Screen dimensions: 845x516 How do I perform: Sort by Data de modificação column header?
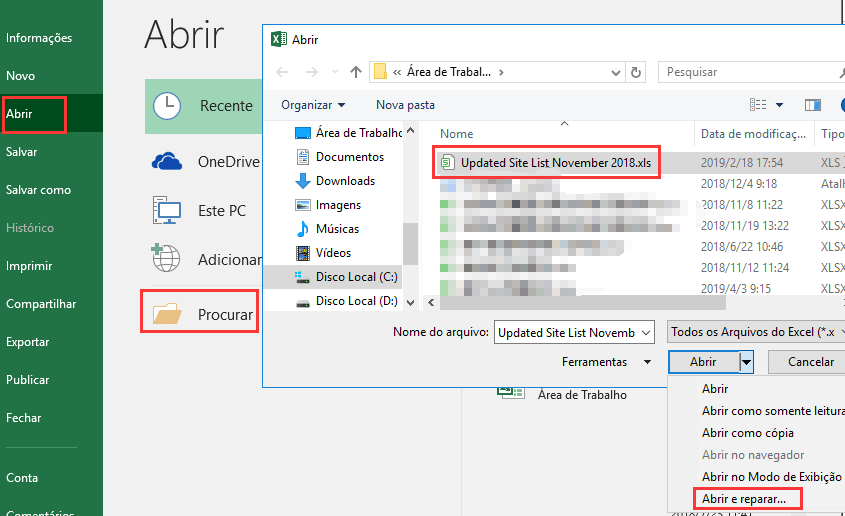click(x=753, y=134)
